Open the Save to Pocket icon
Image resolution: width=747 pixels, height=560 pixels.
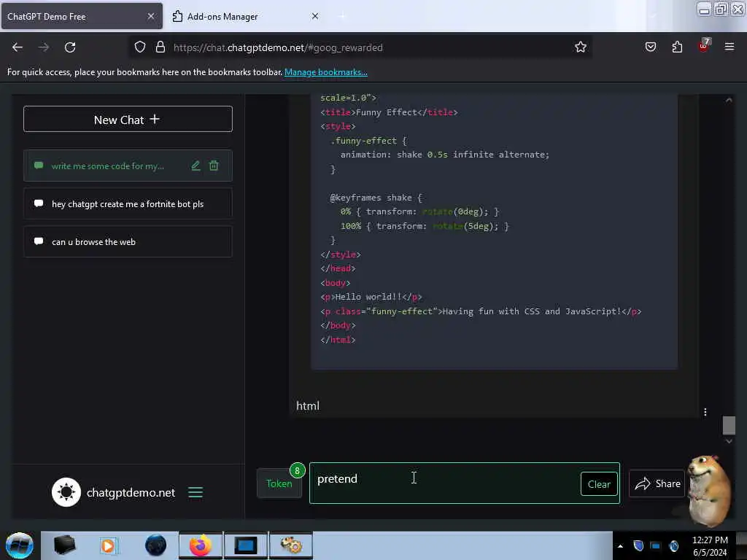click(650, 47)
